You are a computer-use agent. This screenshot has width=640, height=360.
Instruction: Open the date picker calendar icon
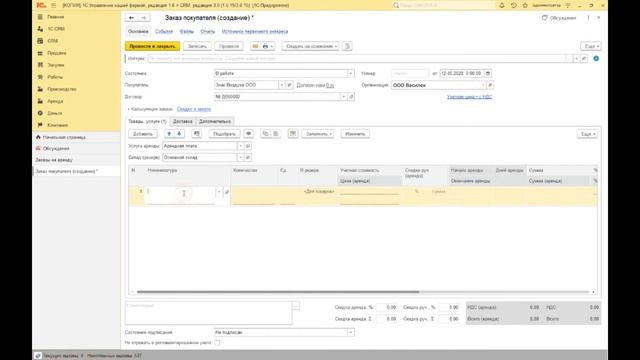(488, 73)
